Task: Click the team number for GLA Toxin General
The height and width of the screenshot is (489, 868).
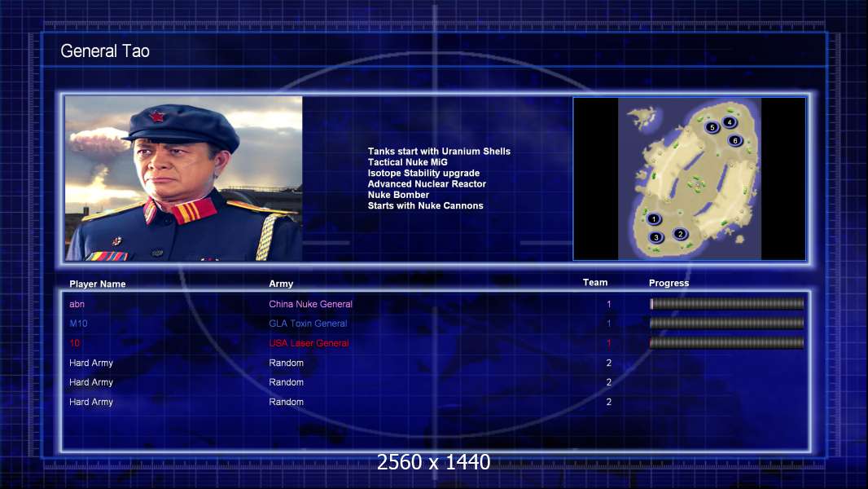Action: tap(609, 324)
